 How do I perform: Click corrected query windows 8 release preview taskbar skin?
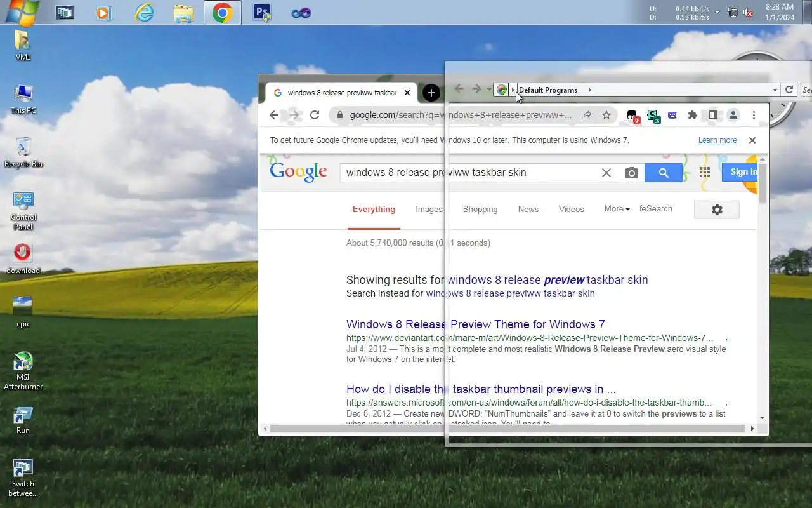(x=547, y=280)
